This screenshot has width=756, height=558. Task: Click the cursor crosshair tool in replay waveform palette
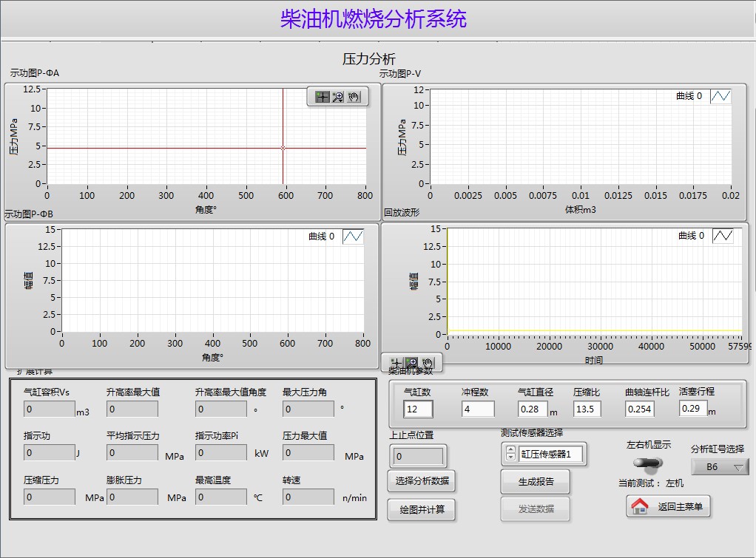coord(396,364)
